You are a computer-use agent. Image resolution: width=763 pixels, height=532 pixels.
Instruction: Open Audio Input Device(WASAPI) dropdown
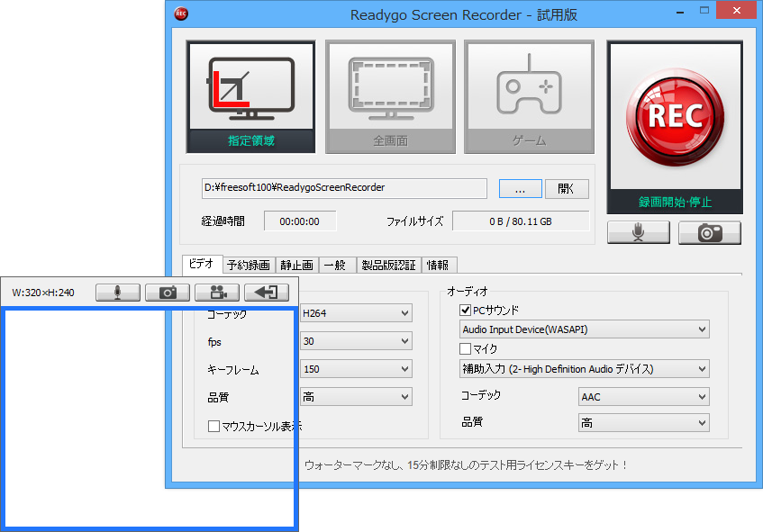tap(585, 329)
